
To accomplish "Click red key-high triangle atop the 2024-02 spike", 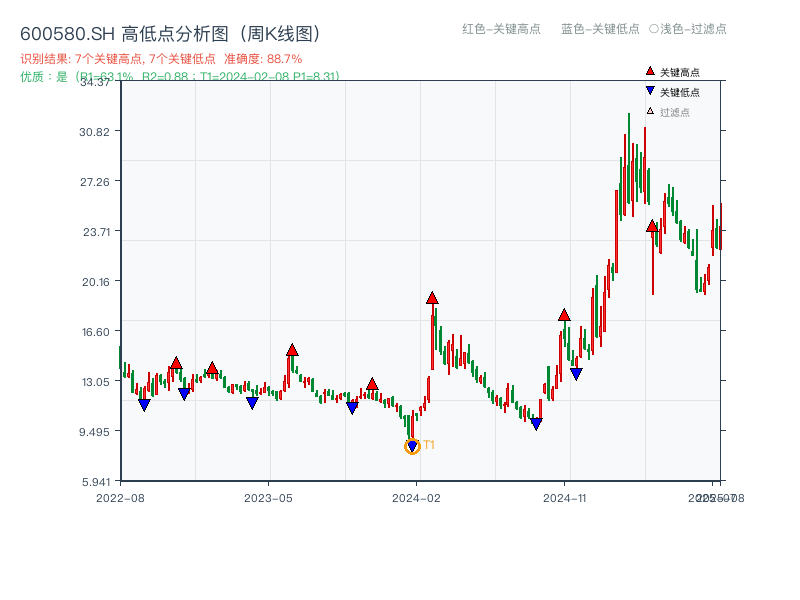I will 432,298.
